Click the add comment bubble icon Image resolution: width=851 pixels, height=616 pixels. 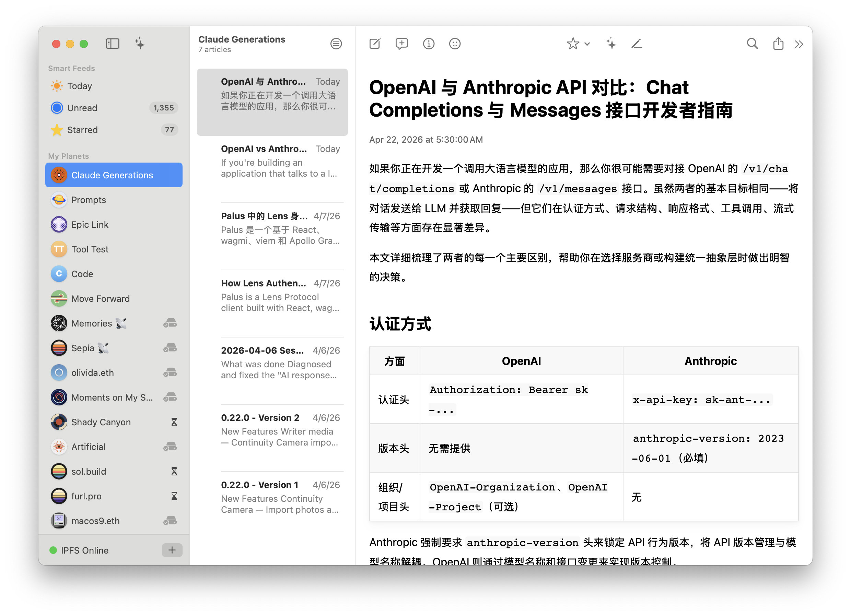[x=401, y=44]
